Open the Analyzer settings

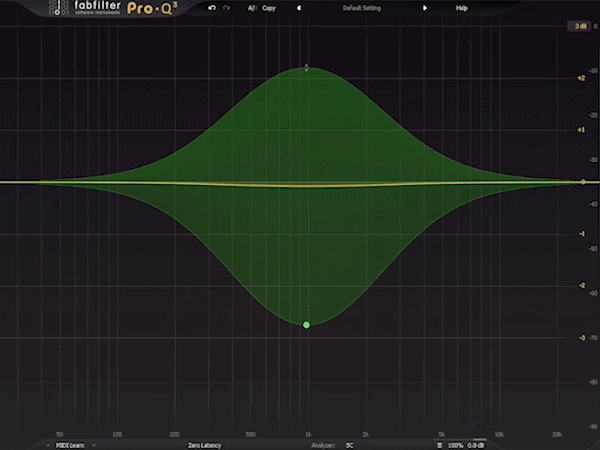tap(323, 445)
